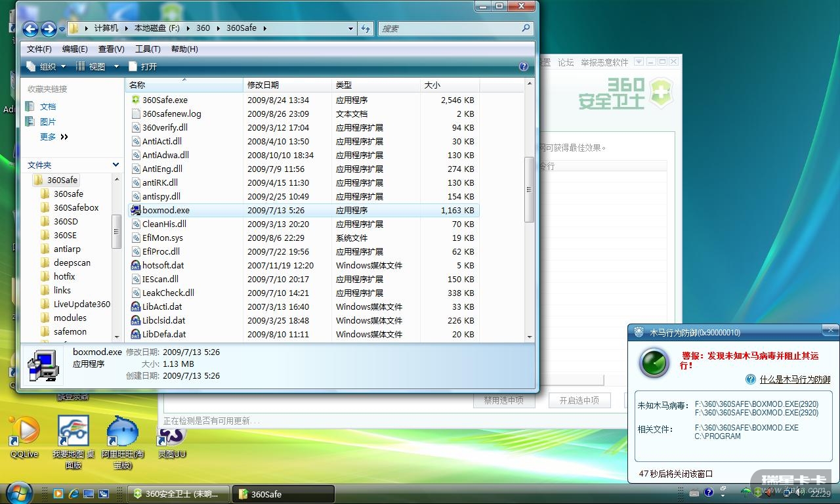
Task: Open the 文档 favorite link icon
Action: tap(30, 106)
